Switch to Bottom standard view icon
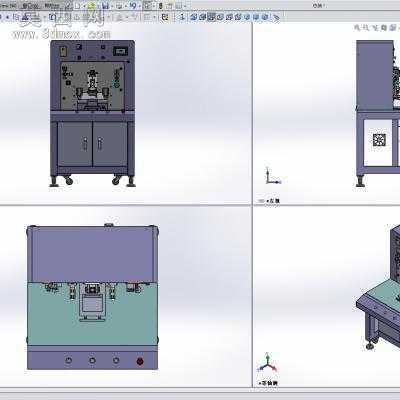 tap(237, 17)
